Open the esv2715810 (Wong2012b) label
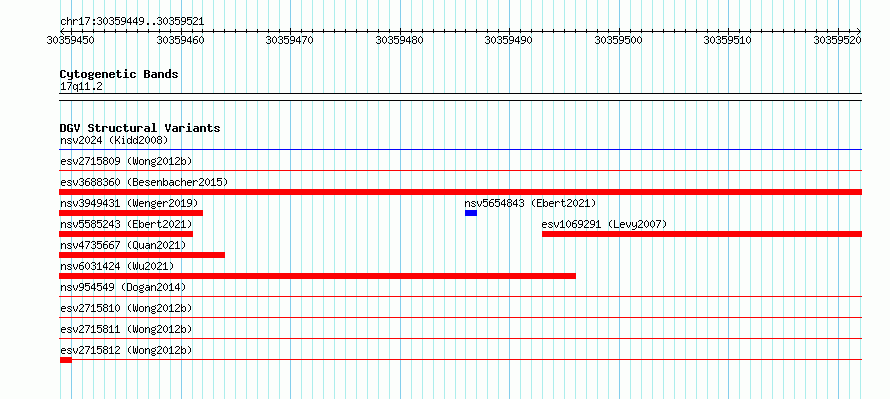Image resolution: width=890 pixels, height=399 pixels. tap(126, 308)
